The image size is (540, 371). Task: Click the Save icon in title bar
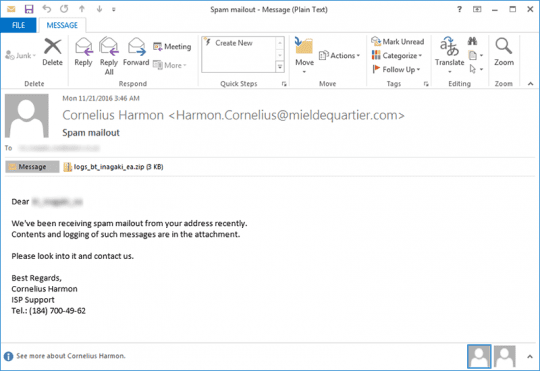[x=29, y=9]
